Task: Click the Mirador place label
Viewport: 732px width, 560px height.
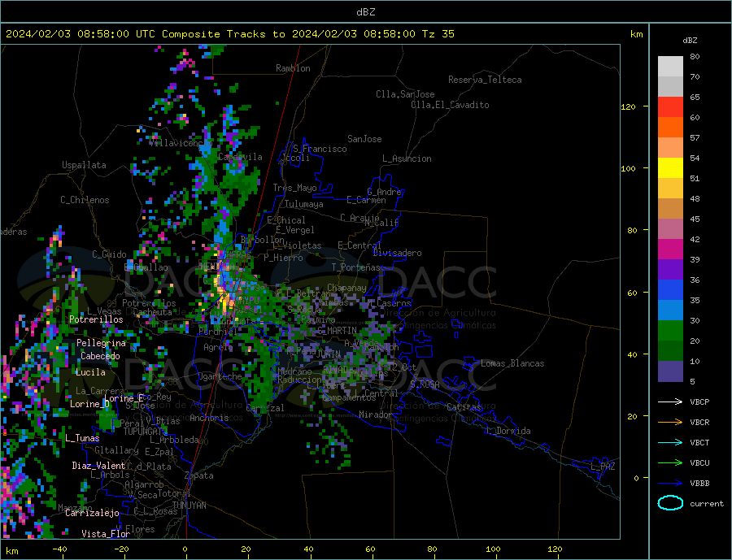Action: pos(376,415)
